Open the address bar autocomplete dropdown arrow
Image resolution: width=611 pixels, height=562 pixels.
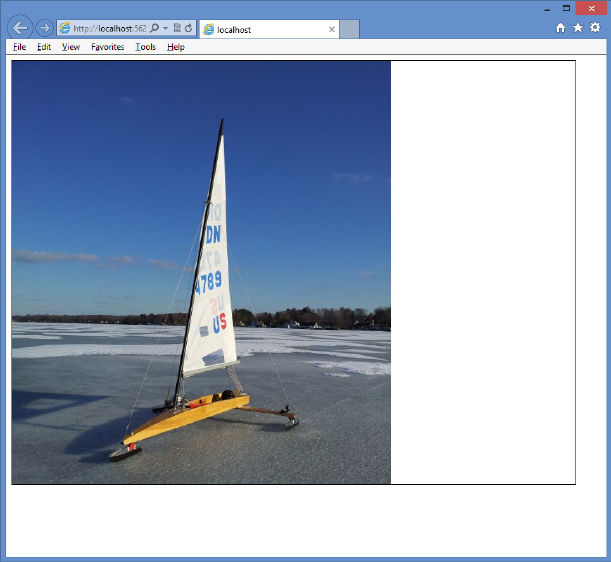pos(165,28)
